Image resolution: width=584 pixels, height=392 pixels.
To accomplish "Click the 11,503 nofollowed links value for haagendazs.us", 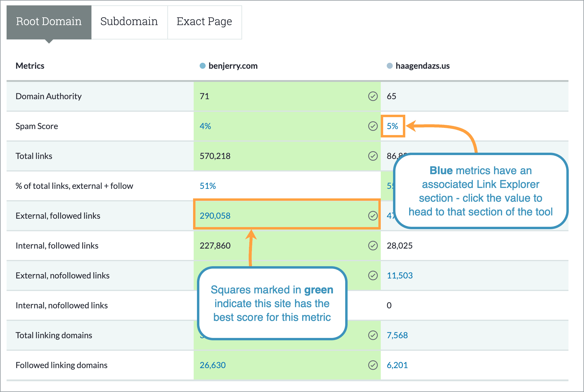I will tap(400, 275).
